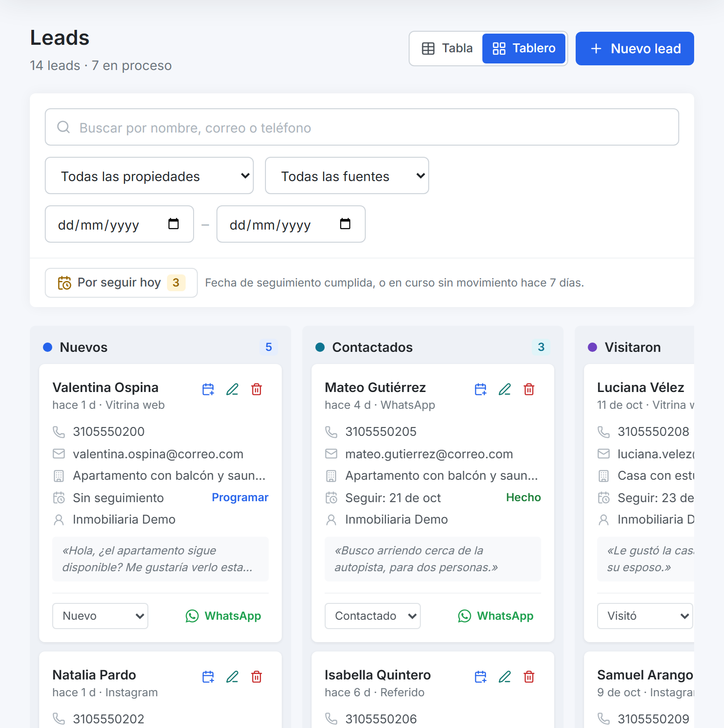
Task: Schedule follow-up on Mateo Gutiérrez's card
Action: tap(480, 389)
